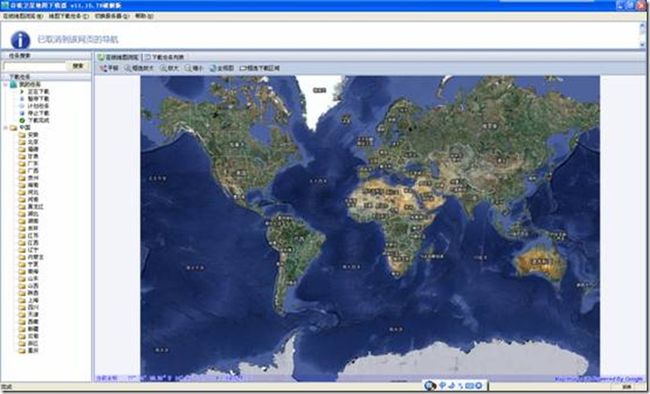
Task: Click the Zoom Out (缩小) toolbar icon
Action: (194, 68)
